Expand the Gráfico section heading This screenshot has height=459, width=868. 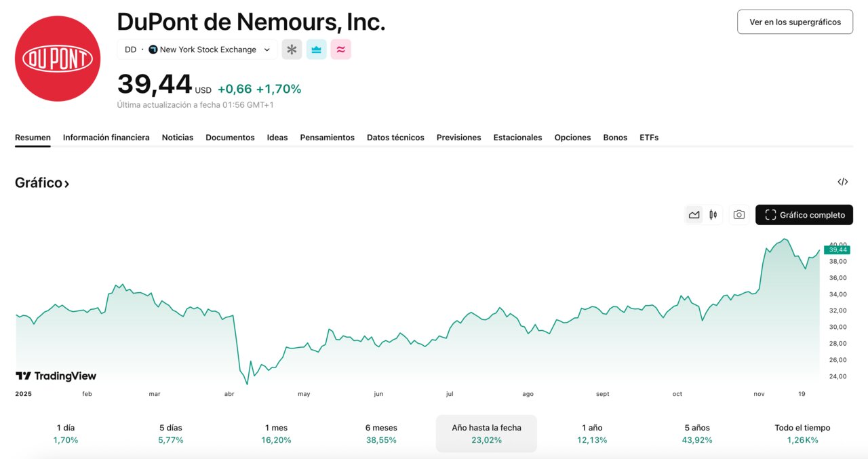(42, 183)
